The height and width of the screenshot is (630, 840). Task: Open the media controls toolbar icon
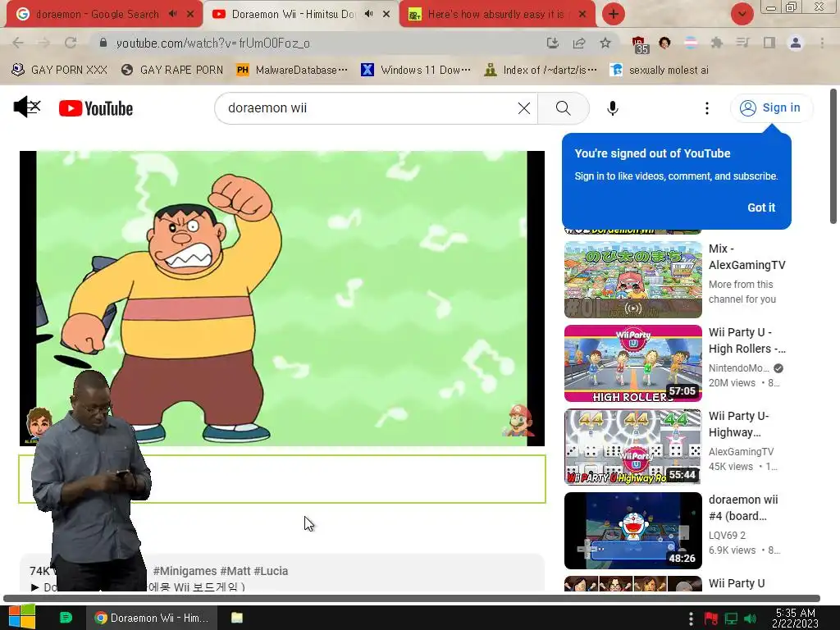pos(742,43)
